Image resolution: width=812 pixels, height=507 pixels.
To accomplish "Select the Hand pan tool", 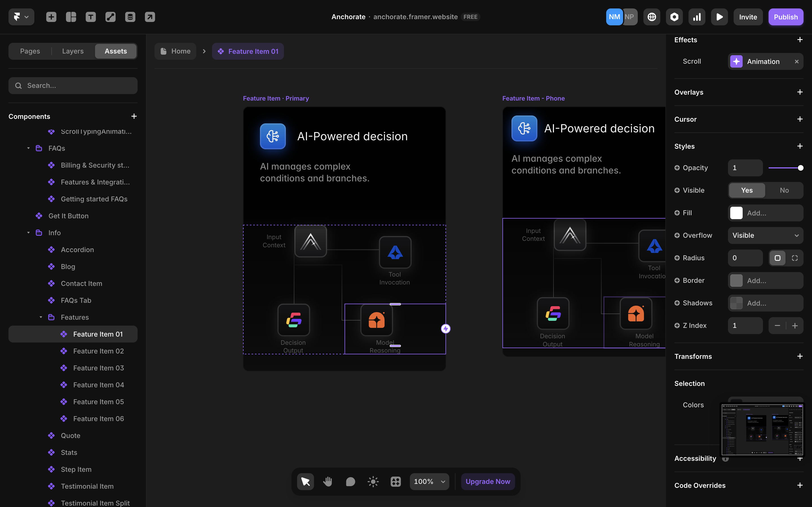I will 328,482.
